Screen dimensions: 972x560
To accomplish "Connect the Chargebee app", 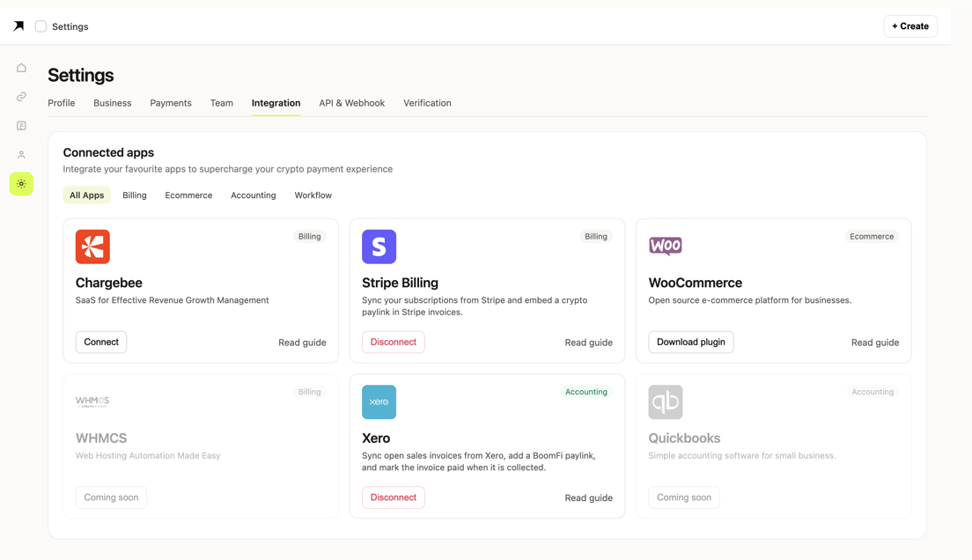I will (101, 342).
